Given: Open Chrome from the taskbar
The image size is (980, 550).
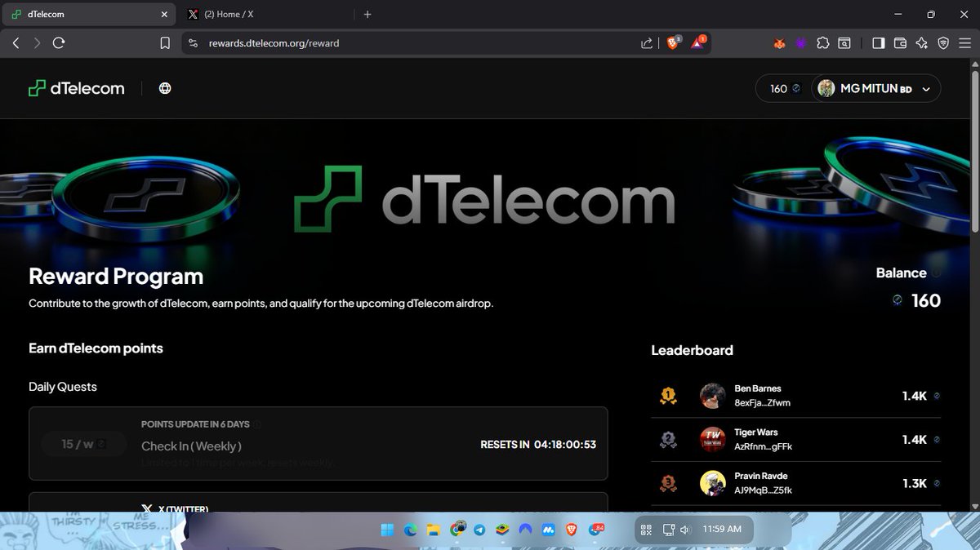Looking at the screenshot, I should point(459,530).
